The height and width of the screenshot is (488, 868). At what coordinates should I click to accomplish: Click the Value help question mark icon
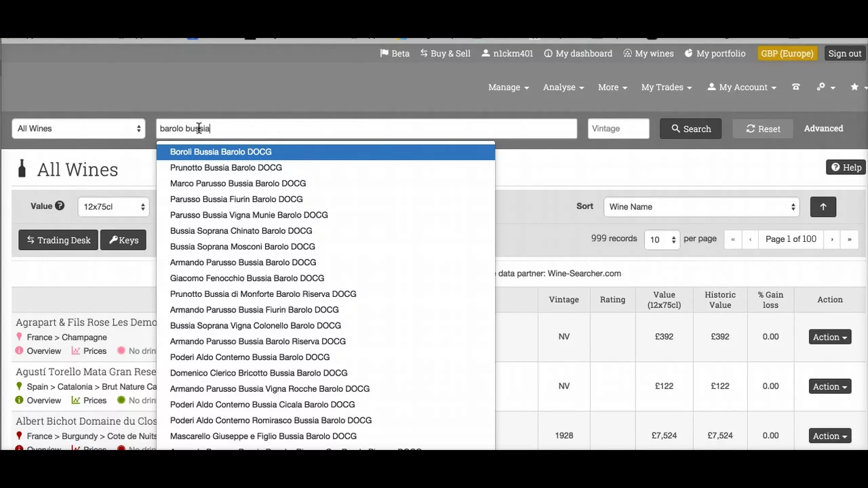pos(60,206)
